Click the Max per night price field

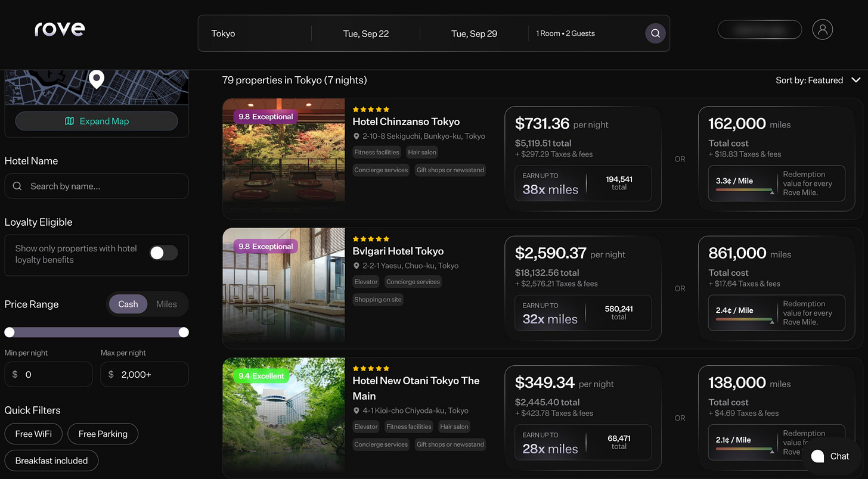click(x=145, y=374)
